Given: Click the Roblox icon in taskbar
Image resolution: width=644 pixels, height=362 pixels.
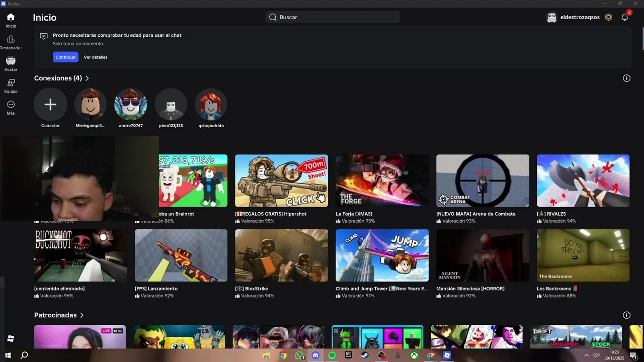Looking at the screenshot, I should coord(447,355).
